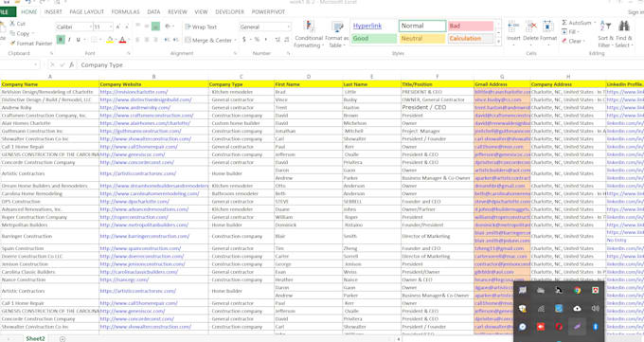Click the Copy button in Clipboard group
The image size is (644, 342).
tap(20, 33)
